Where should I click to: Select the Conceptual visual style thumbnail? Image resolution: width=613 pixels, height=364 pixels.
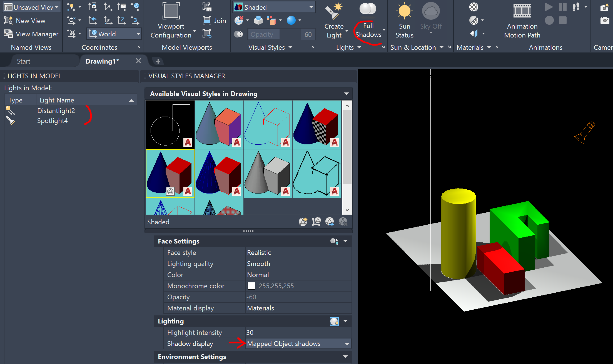[x=219, y=125]
